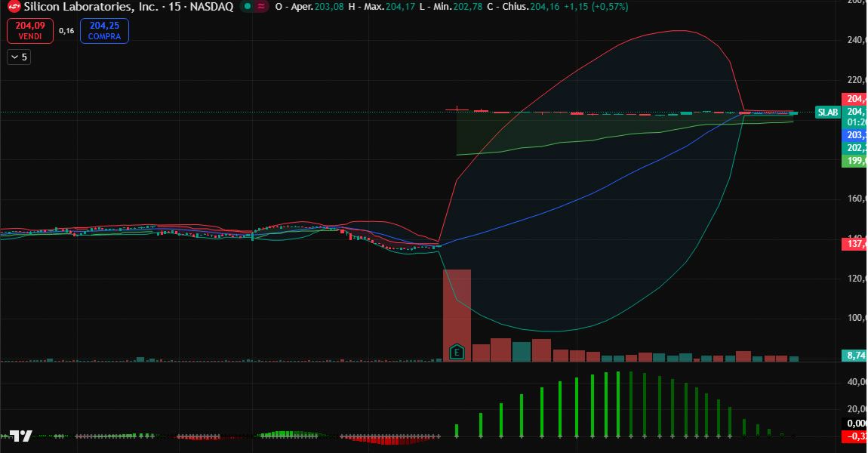Viewport: 868px width, 453px height.
Task: Click the 100,0 price scale tick
Action: click(x=857, y=317)
